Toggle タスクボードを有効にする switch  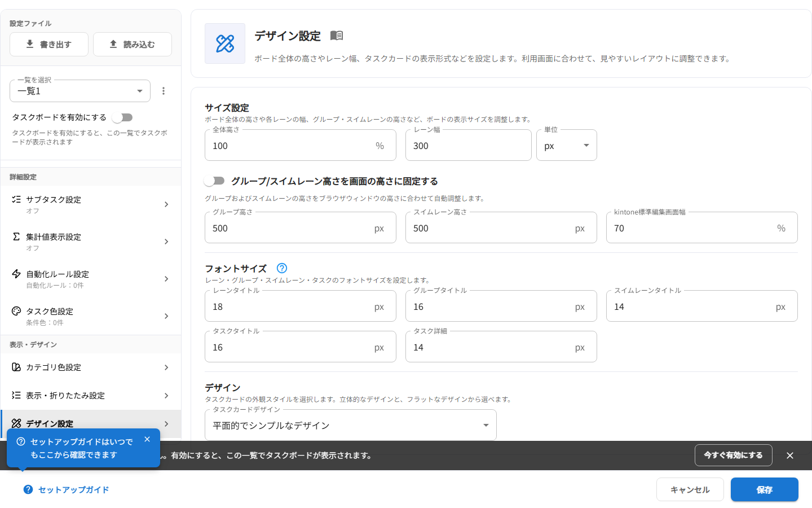[122, 117]
